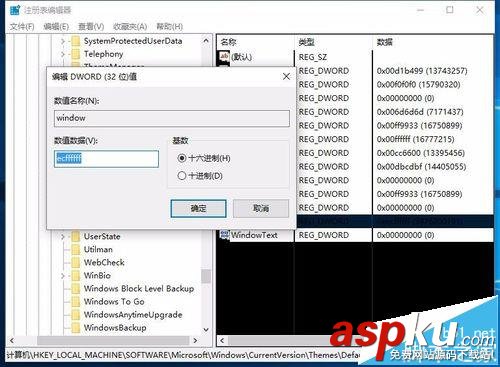Maximize the Registry Editor window

click(450, 10)
